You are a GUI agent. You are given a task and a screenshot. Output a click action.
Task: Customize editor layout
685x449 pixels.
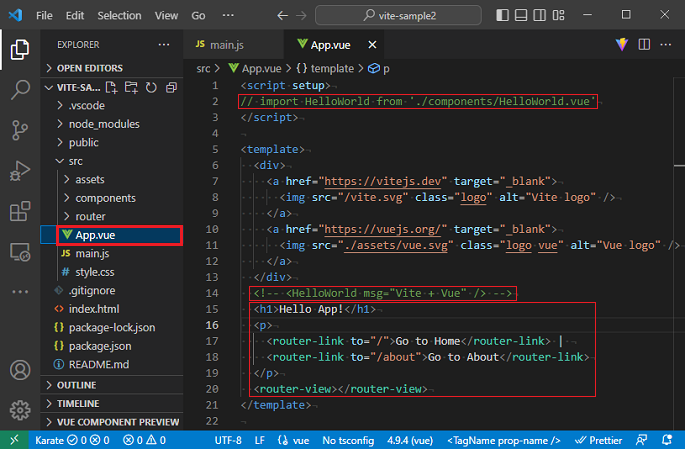click(558, 15)
